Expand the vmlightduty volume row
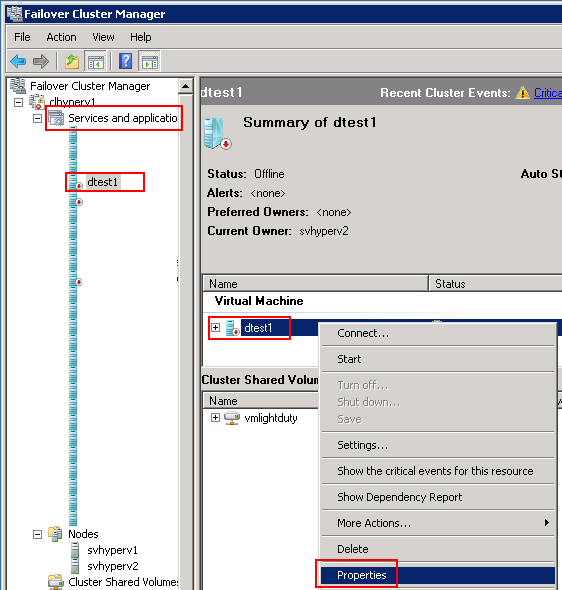This screenshot has width=562, height=590. [x=215, y=418]
